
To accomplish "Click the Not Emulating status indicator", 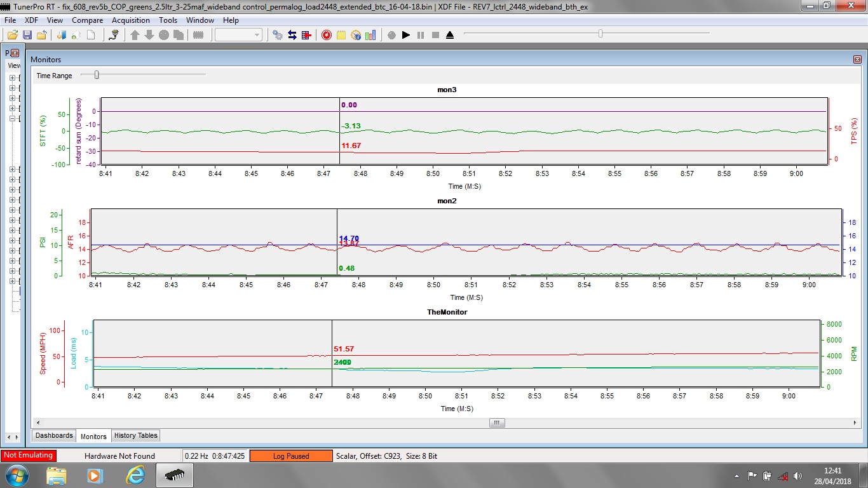I will pos(29,456).
